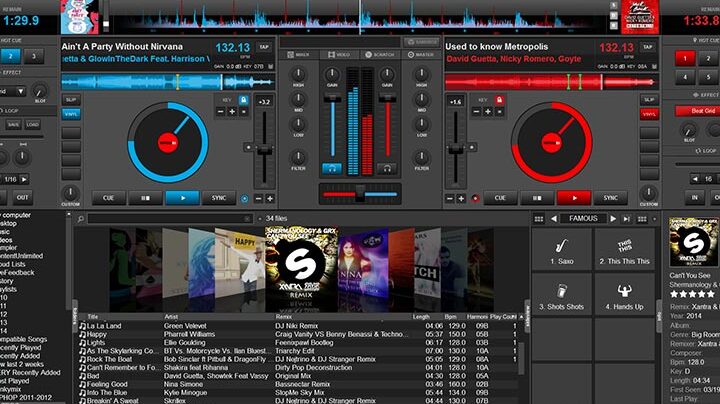Click the browser search magnifier icon
Viewport: 720px width, 404px height.
click(x=81, y=219)
